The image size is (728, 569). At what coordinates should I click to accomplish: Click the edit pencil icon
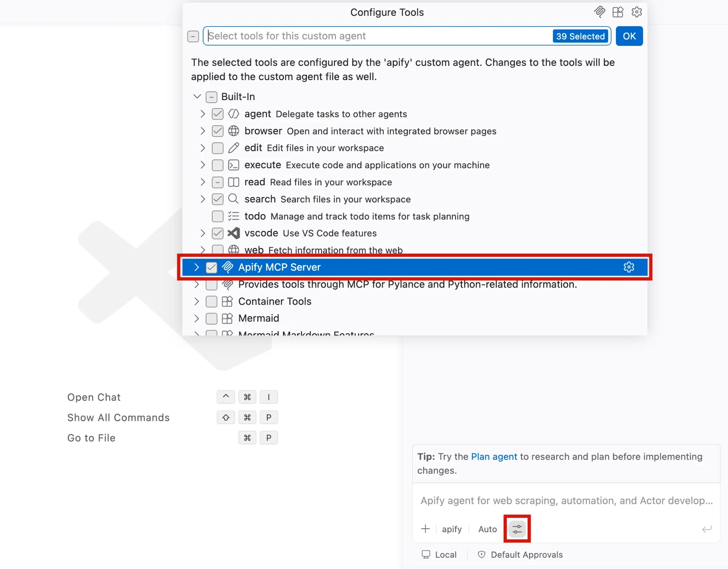click(233, 148)
